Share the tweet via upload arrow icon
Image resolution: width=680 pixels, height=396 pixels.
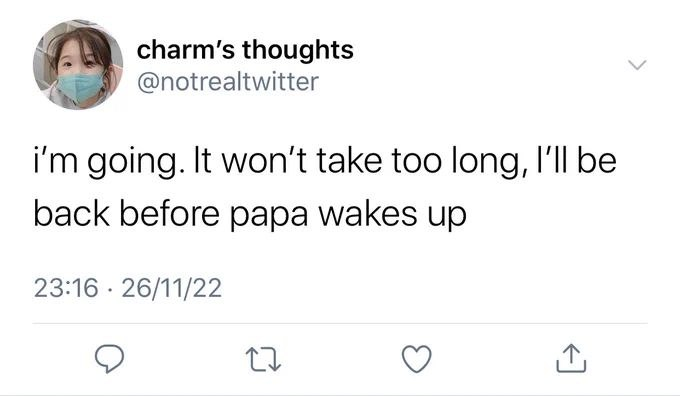pyautogui.click(x=571, y=359)
